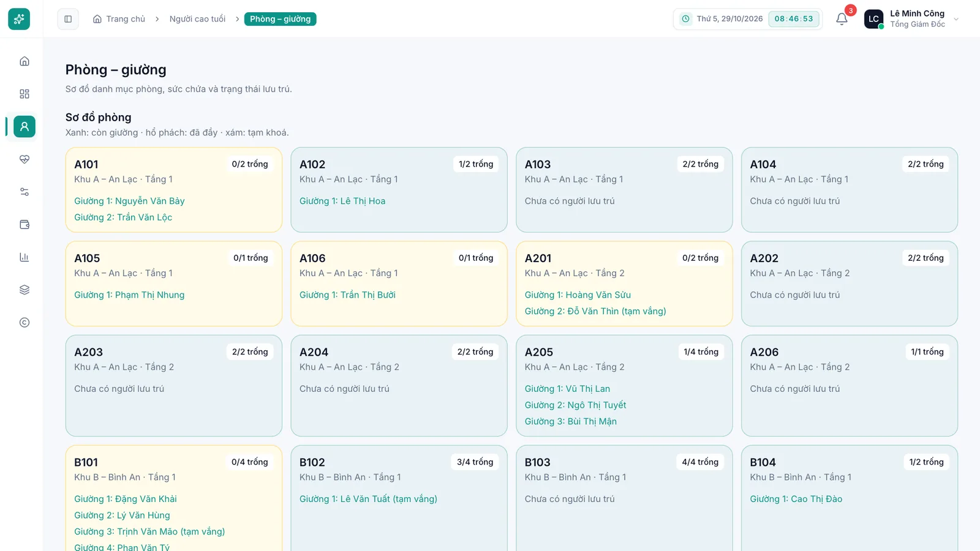Open the bar chart reports sidebar icon
The image size is (980, 551).
[x=24, y=257]
